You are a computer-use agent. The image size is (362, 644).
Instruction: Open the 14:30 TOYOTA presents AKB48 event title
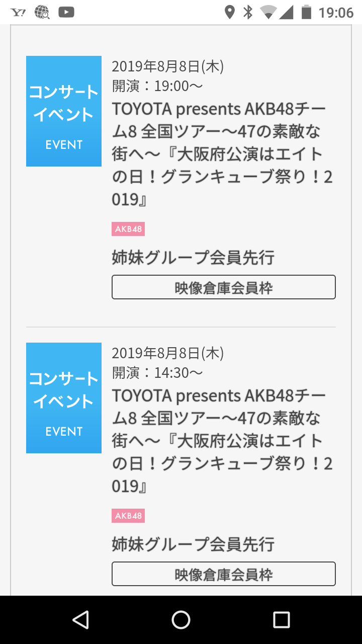[222, 440]
